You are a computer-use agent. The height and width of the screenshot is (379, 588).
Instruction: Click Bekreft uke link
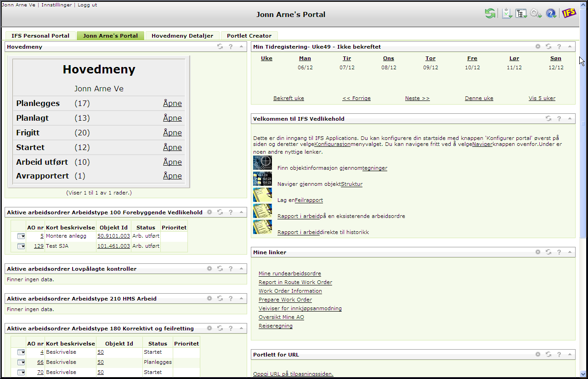click(288, 98)
